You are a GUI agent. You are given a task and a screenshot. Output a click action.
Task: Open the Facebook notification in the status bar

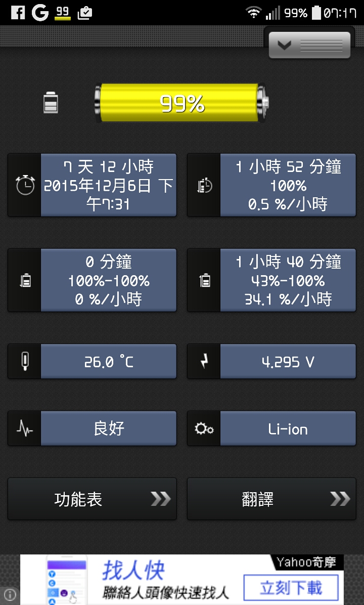(x=18, y=13)
